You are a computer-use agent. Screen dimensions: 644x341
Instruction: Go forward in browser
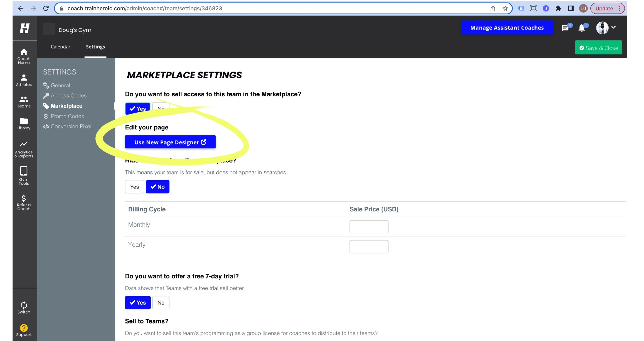[33, 8]
